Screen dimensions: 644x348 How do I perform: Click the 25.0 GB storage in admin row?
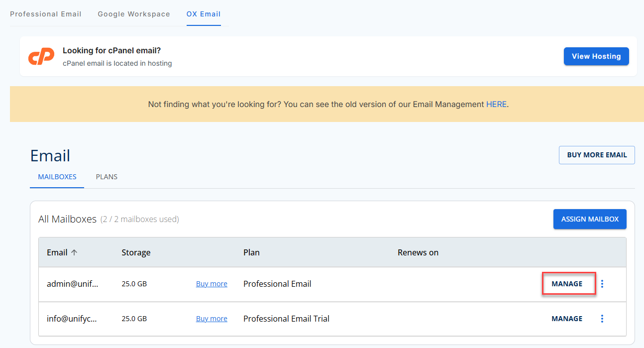click(134, 284)
